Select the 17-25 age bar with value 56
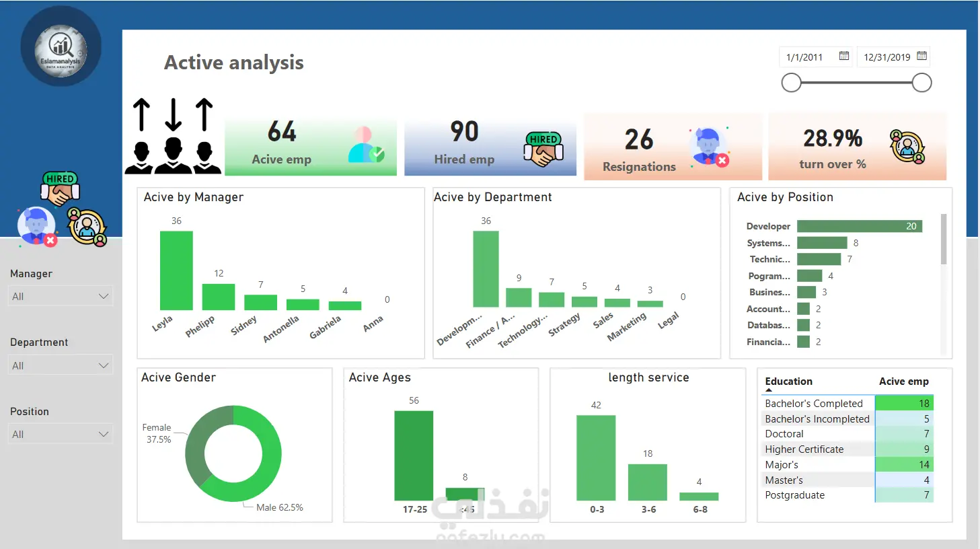 click(x=414, y=455)
